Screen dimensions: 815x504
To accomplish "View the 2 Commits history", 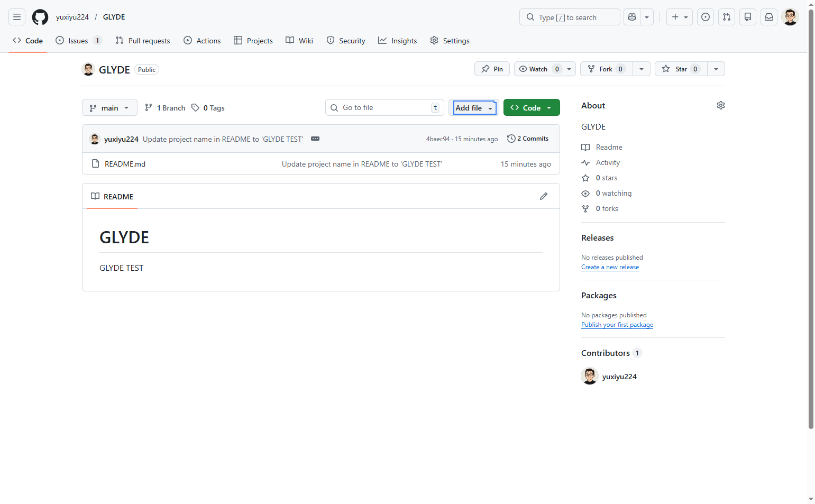I will tap(528, 139).
